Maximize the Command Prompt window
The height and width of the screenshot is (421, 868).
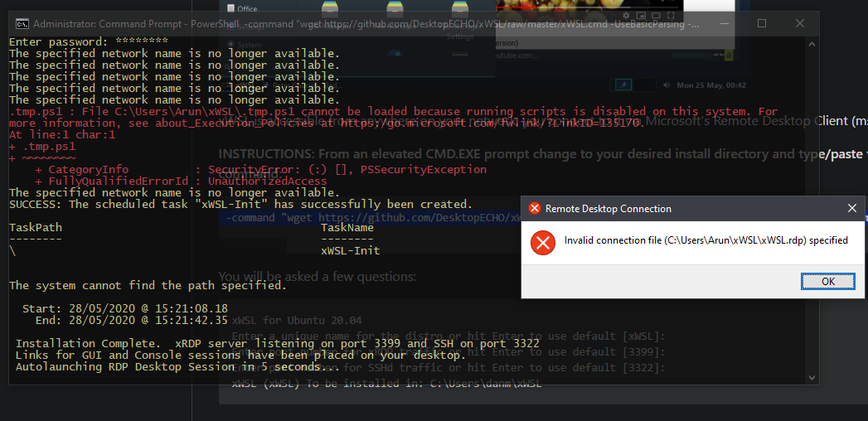click(762, 23)
